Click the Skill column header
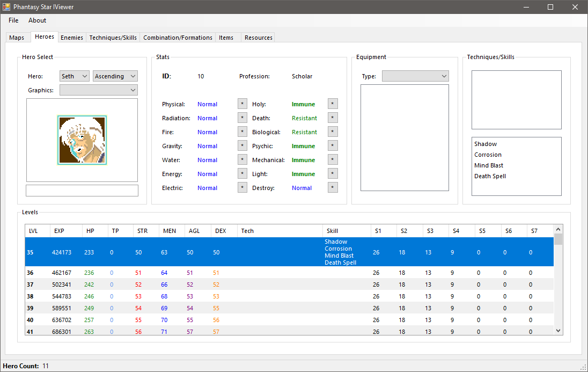The width and height of the screenshot is (588, 372). pyautogui.click(x=347, y=231)
